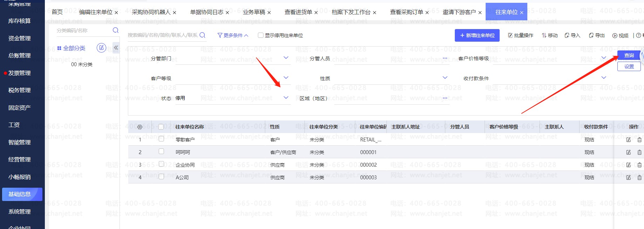The image size is (644, 229).
Task: Edit the 零散客户 row
Action: [629, 140]
